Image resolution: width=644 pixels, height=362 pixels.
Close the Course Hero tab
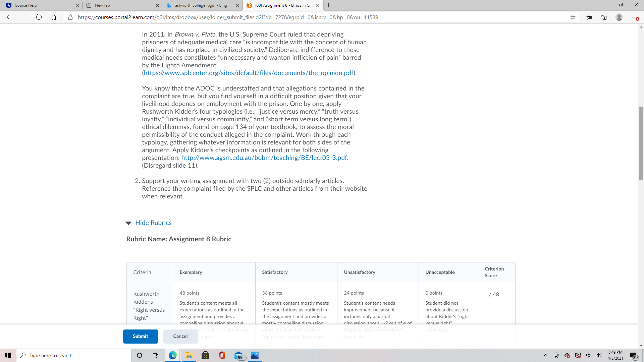click(77, 5)
